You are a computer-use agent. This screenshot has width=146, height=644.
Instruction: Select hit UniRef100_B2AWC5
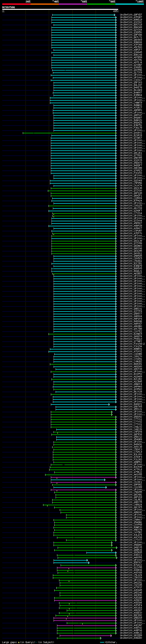point(131,334)
